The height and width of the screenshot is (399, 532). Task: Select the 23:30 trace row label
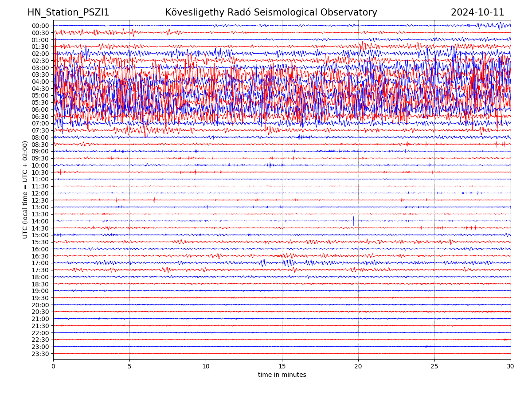(x=40, y=354)
